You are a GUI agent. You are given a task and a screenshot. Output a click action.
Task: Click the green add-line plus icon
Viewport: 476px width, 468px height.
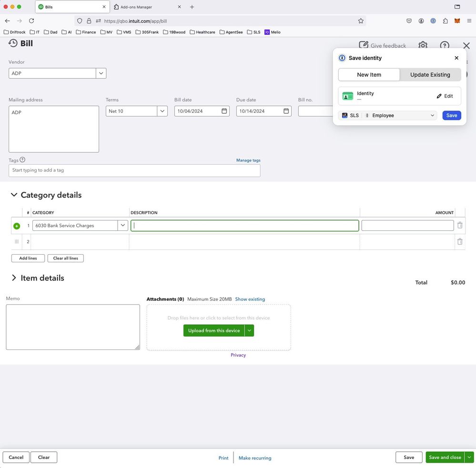click(17, 226)
